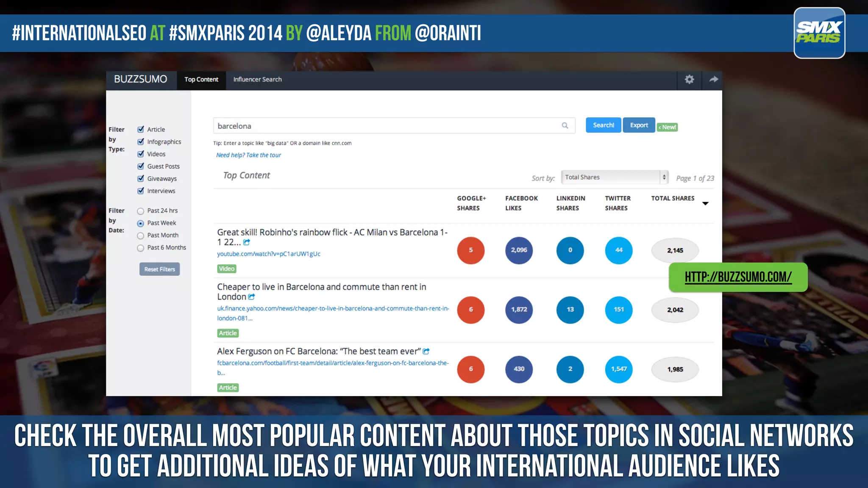868x488 pixels.
Task: Click the GOOGLE+ SHARES column header
Action: (x=471, y=203)
